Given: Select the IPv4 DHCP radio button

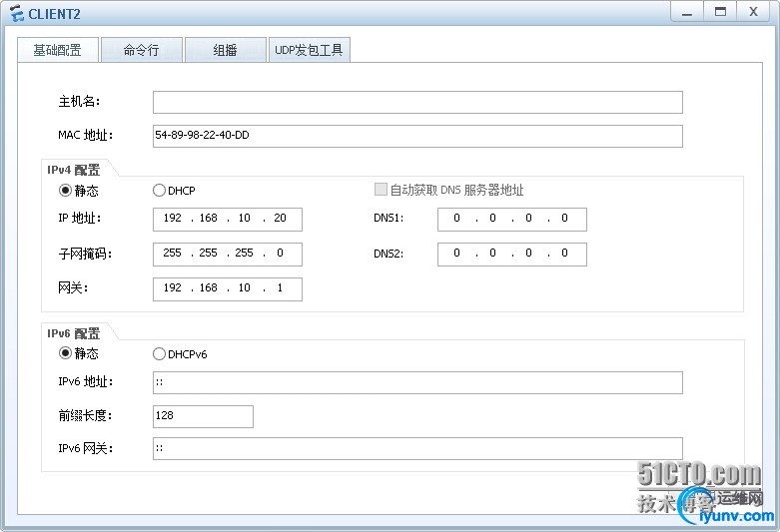Looking at the screenshot, I should click(159, 190).
